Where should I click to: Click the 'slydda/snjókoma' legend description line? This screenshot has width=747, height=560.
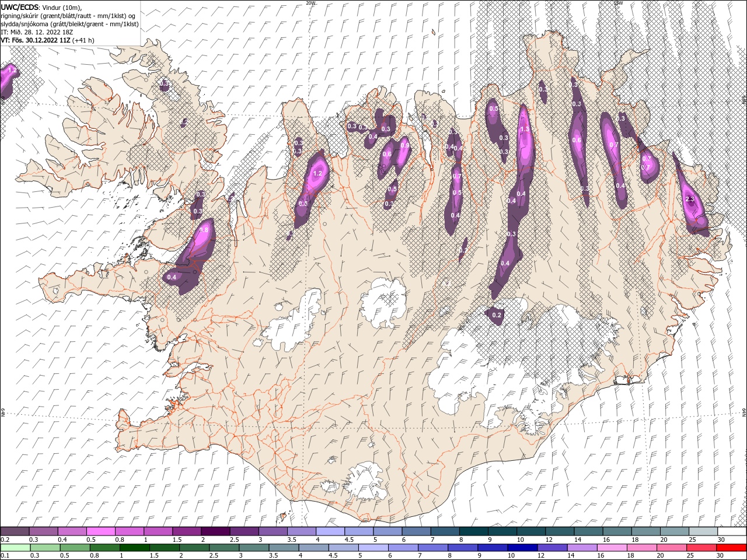point(69,24)
